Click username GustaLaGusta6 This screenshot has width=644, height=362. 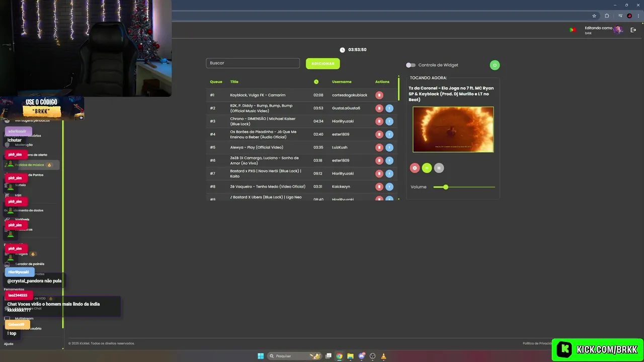pyautogui.click(x=346, y=108)
